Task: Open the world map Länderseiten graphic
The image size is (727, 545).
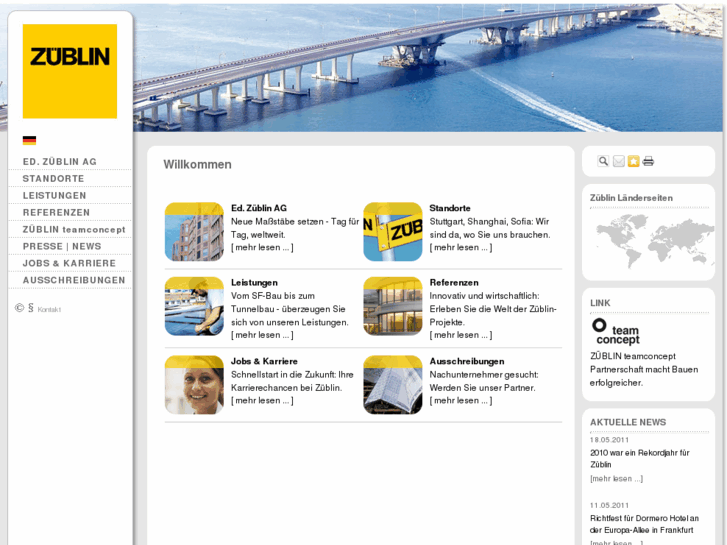Action: tap(654, 242)
